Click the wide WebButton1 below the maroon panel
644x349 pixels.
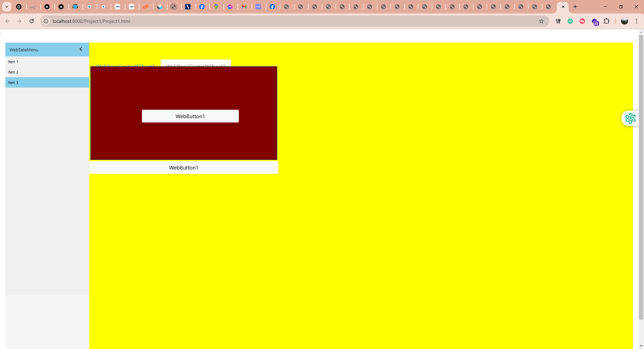click(184, 167)
